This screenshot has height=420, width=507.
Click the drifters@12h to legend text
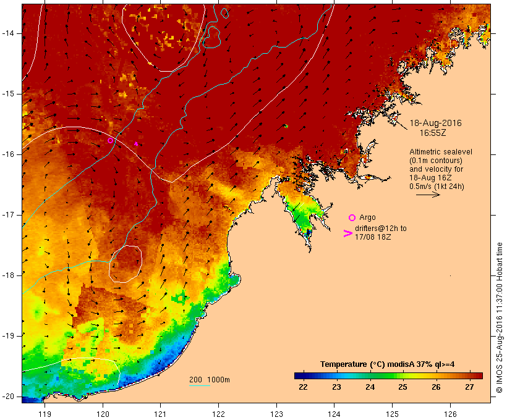click(381, 229)
